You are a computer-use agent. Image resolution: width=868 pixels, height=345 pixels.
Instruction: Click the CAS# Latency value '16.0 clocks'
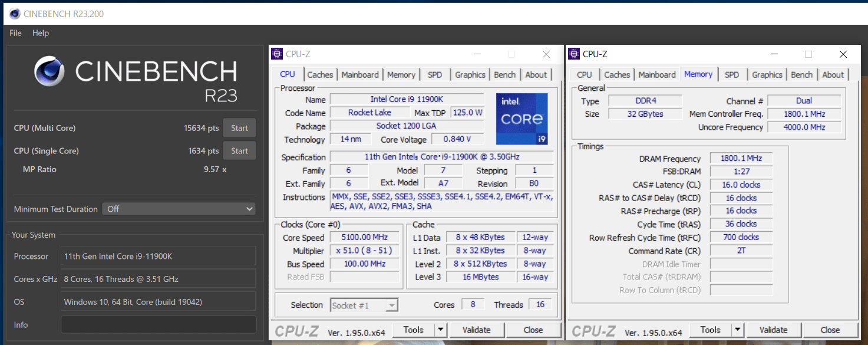pyautogui.click(x=741, y=185)
